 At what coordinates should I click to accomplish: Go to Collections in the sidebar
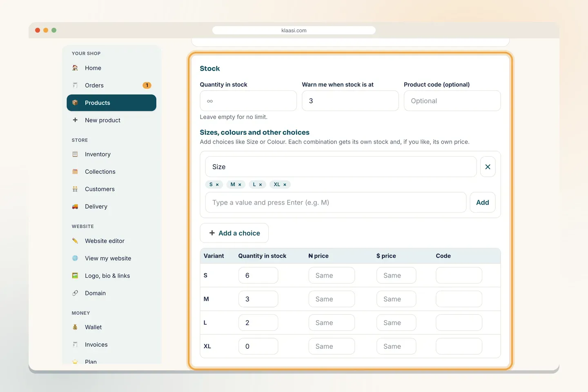(111, 171)
